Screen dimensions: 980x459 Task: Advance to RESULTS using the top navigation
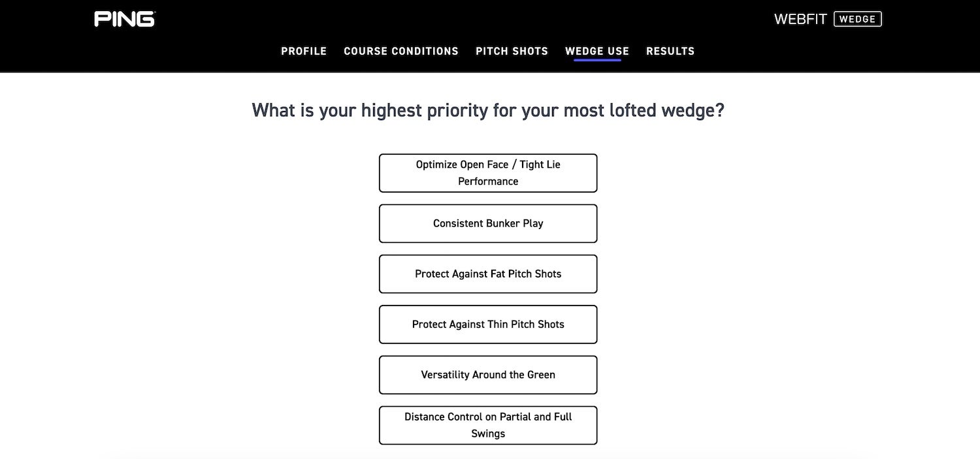point(670,51)
